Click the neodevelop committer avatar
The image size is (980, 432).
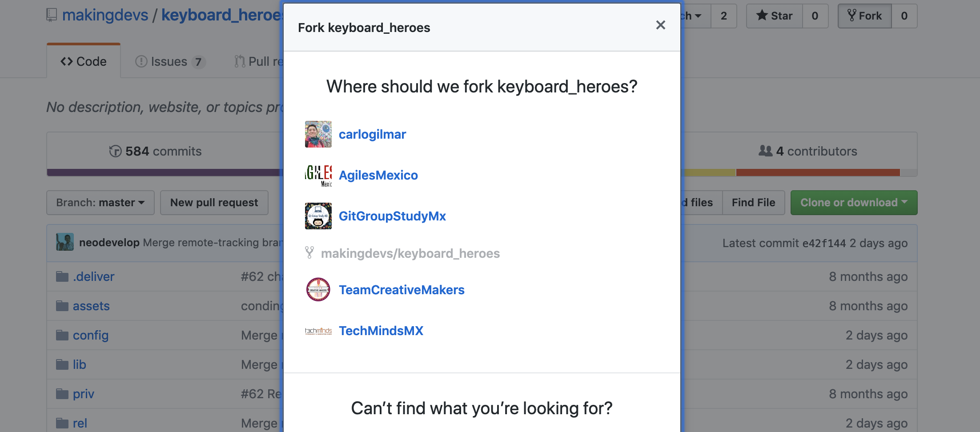click(x=65, y=242)
